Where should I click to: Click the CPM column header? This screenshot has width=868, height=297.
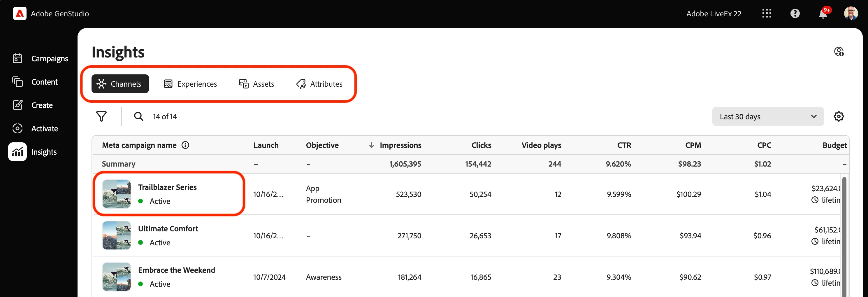pyautogui.click(x=693, y=145)
